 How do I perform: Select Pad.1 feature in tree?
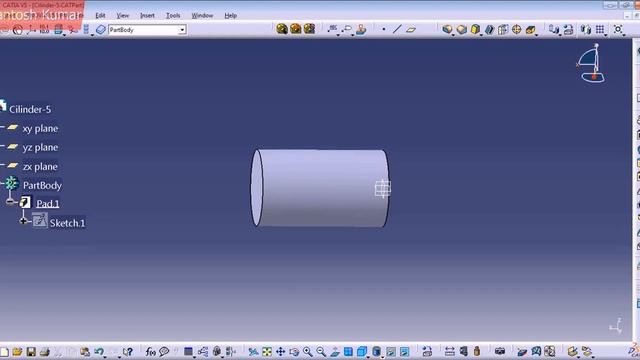(x=48, y=203)
